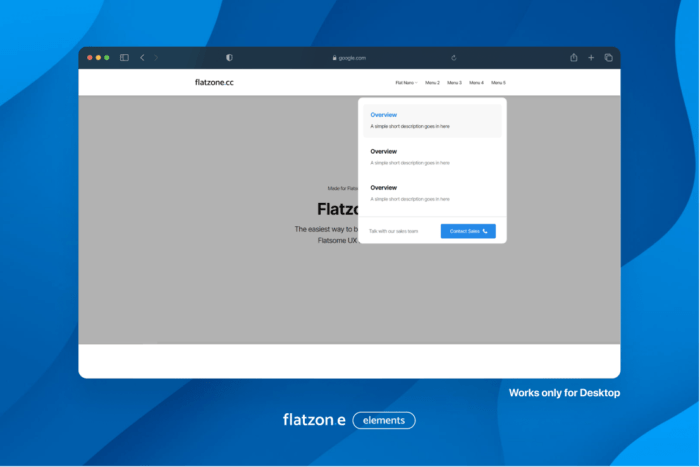Click the flatzone.cc site logo
Screen dimensions: 700x467
point(214,82)
